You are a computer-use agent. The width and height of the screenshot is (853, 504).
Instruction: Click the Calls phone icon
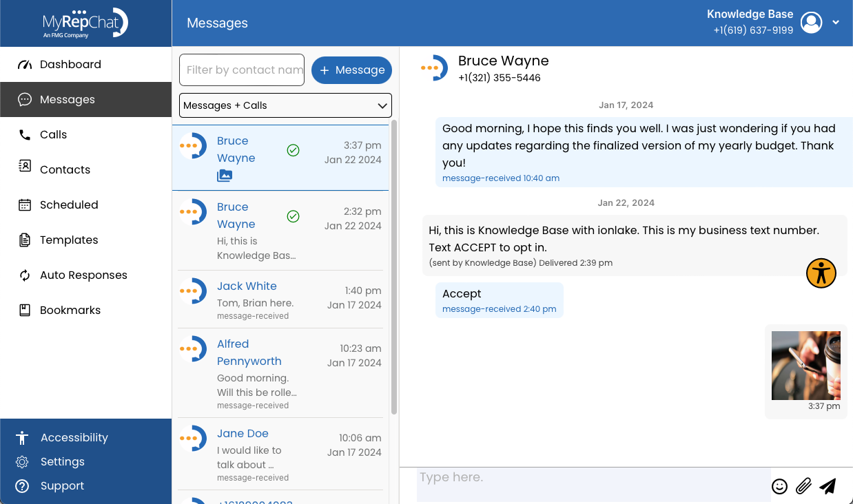[25, 135]
